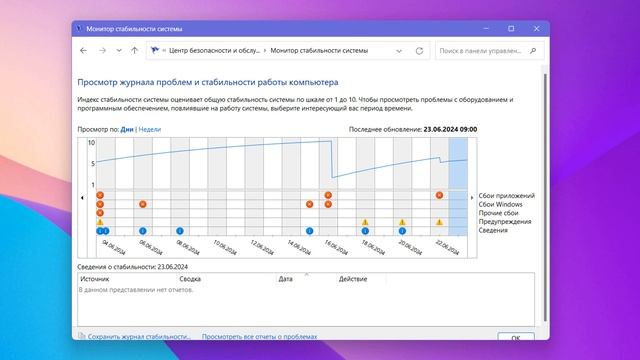Refresh the address bar location
Viewport: 640px width, 360px height.
point(419,51)
